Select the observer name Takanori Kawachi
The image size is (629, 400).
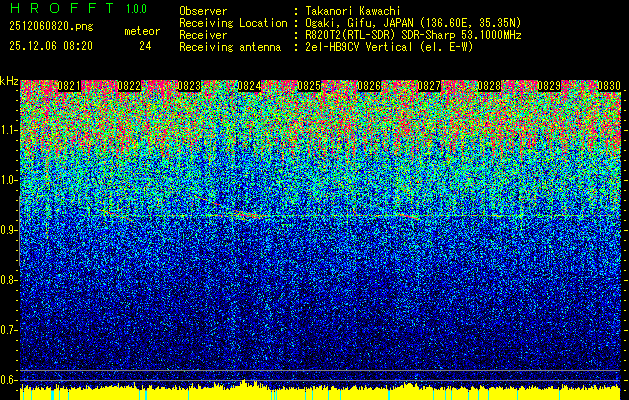(x=353, y=11)
